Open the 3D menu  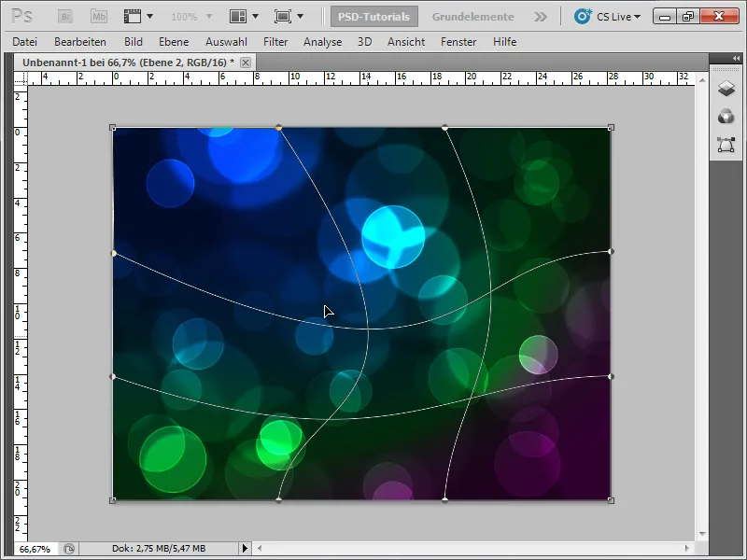(x=363, y=41)
